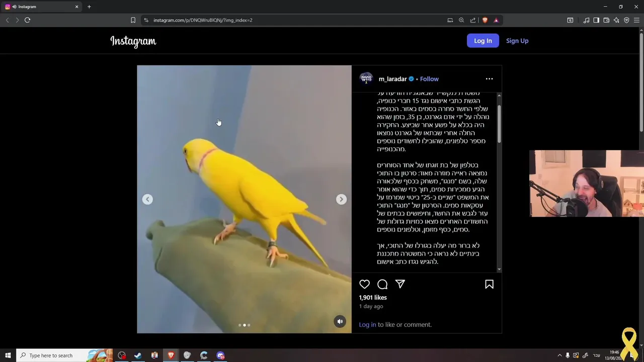Click the site info icon left of URL
The width and height of the screenshot is (644, 362).
[x=146, y=20]
